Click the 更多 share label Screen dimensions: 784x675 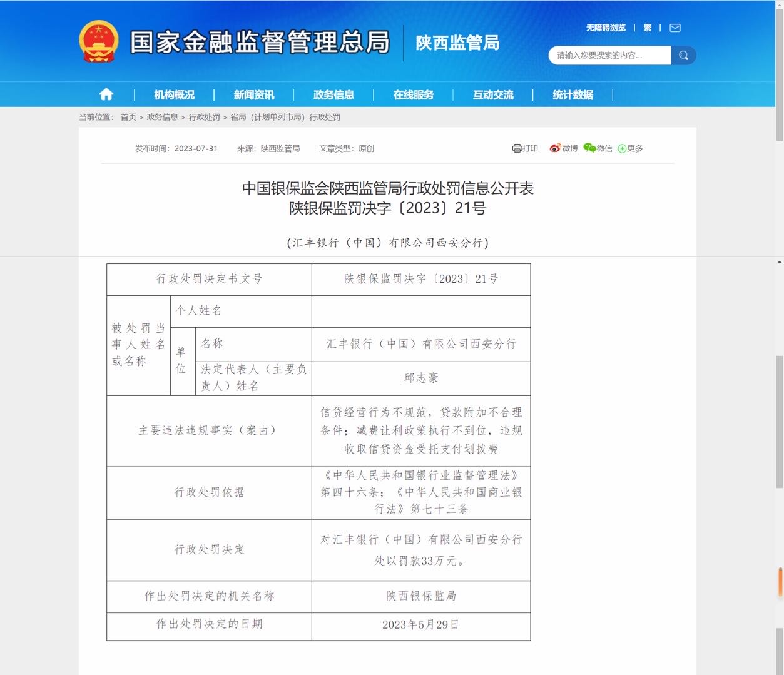[635, 148]
